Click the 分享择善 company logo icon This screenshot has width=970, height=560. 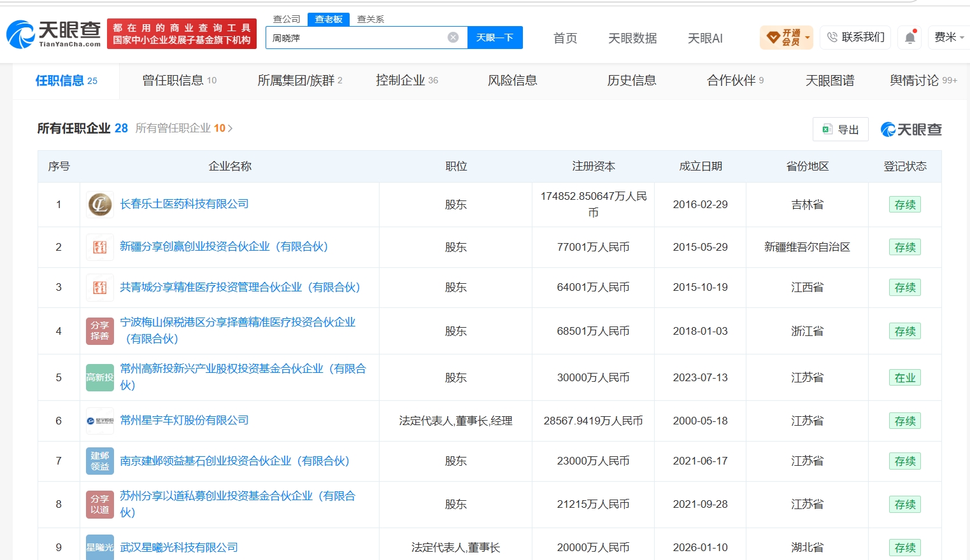[100, 331]
